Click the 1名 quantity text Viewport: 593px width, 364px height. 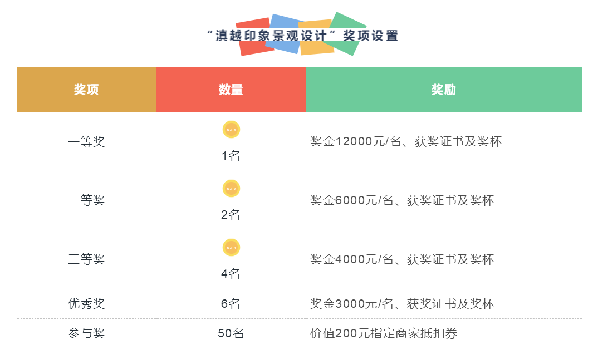coord(231,156)
